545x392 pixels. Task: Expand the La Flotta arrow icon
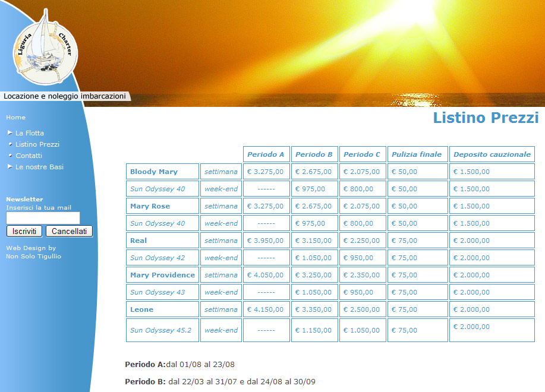coord(10,132)
